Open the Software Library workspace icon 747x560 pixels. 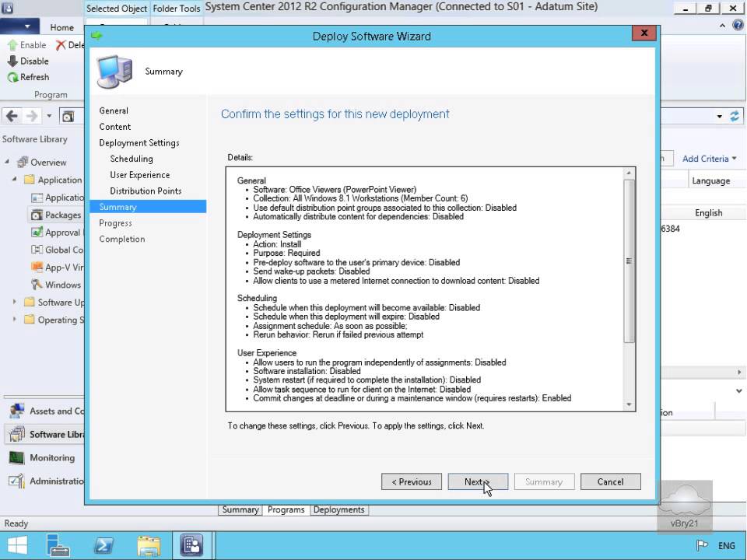coord(16,434)
